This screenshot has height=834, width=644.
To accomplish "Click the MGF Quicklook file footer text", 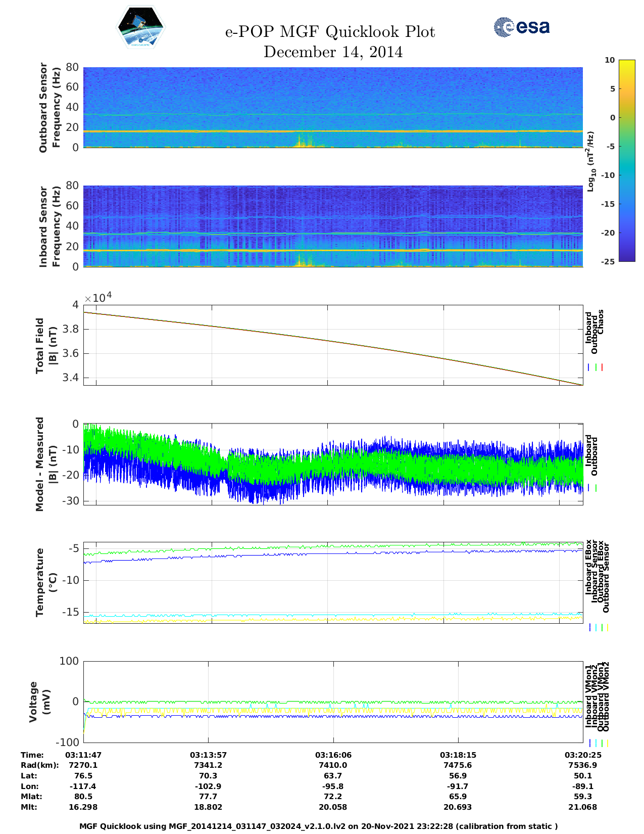I will 318,826.
